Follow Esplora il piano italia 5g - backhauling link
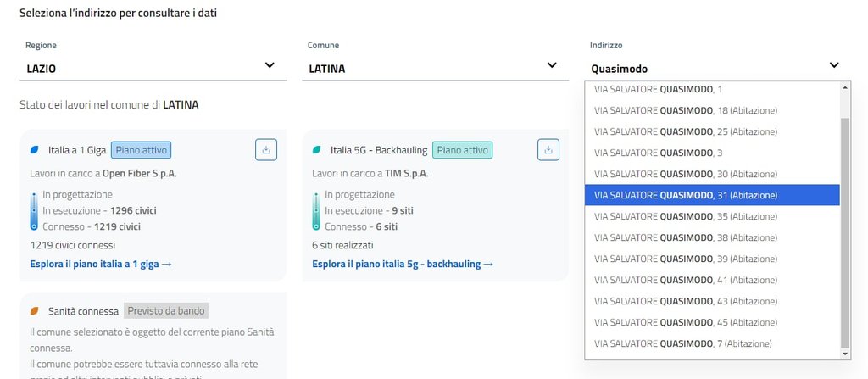The width and height of the screenshot is (868, 379). [403, 265]
